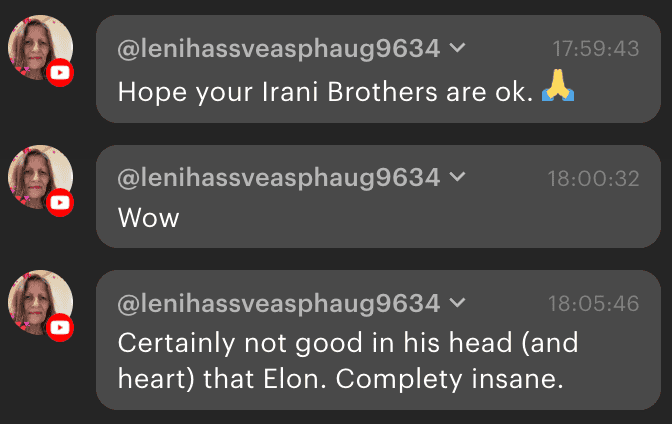Click the 17:59:43 timestamp

pos(595,48)
